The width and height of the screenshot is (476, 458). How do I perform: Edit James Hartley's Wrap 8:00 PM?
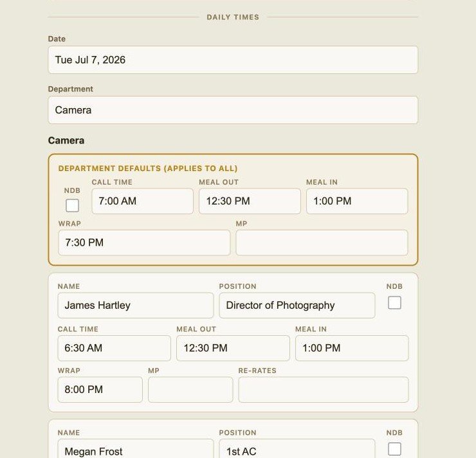pos(100,390)
